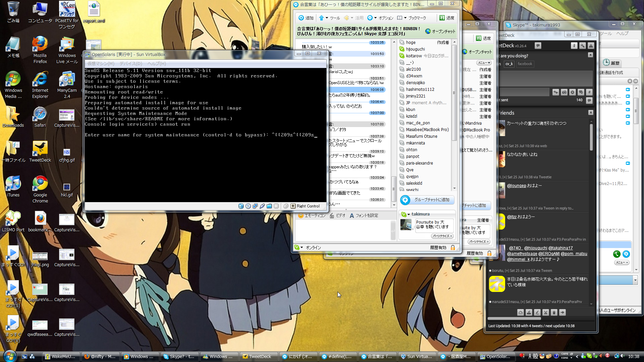This screenshot has width=644, height=362.
Task: Click the TweetDeck wrench settings button
Action: tap(583, 46)
